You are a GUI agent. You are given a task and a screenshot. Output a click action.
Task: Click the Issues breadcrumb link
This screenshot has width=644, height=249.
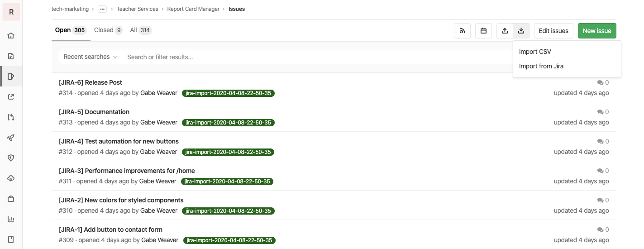[x=237, y=9]
